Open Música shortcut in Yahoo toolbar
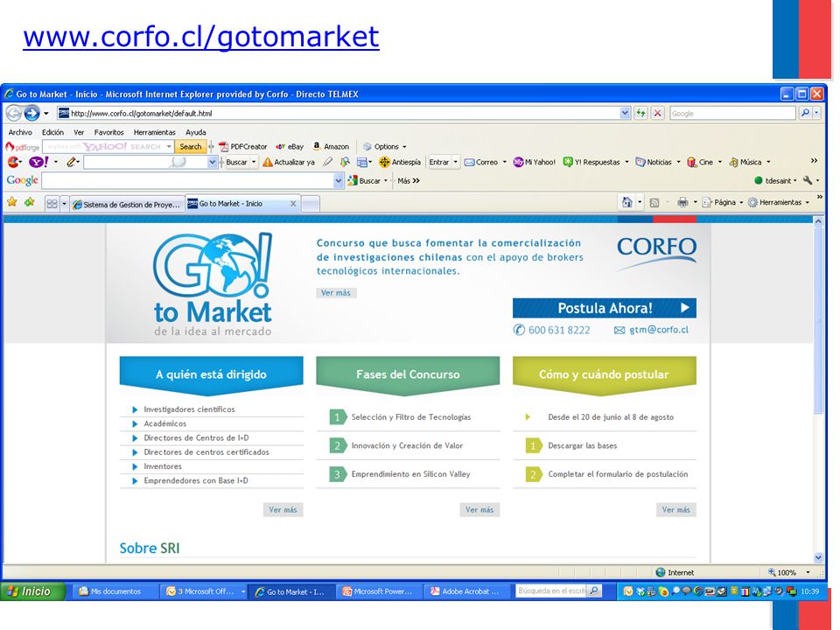 pyautogui.click(x=745, y=162)
